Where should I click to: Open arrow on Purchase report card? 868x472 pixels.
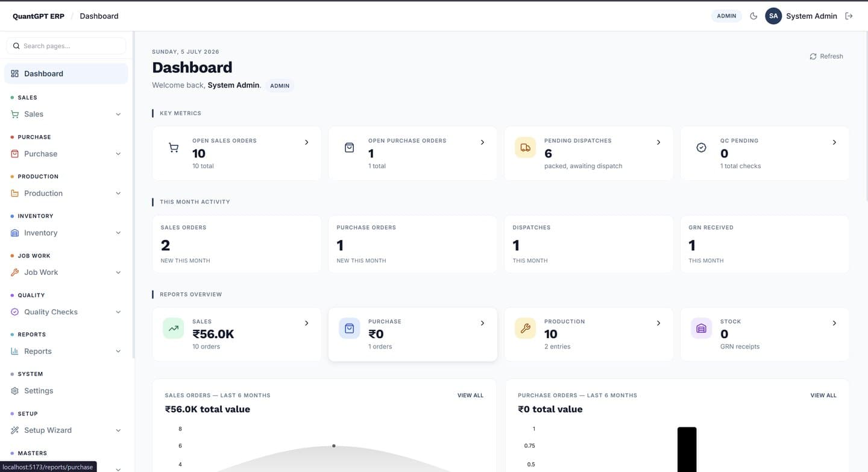point(482,323)
